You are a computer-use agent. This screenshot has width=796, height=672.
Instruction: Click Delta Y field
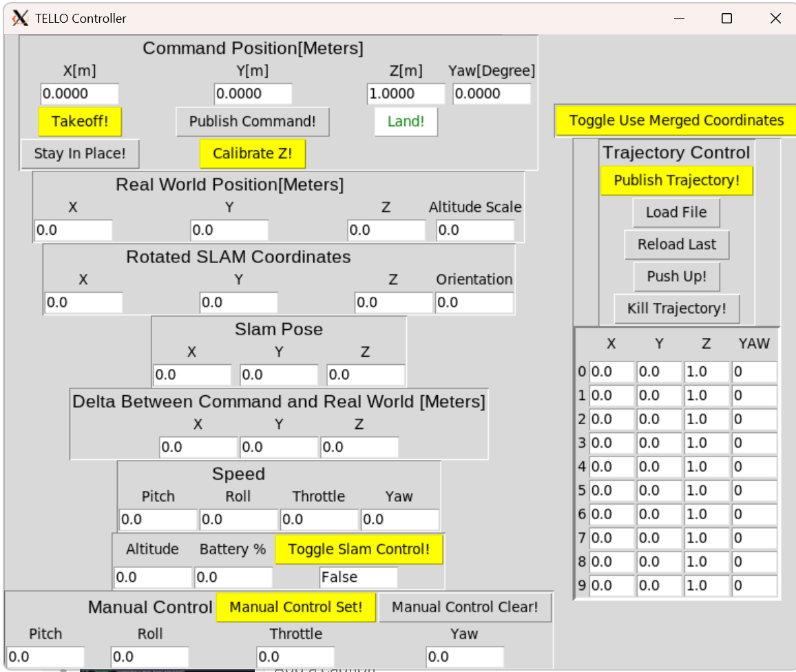tap(279, 447)
